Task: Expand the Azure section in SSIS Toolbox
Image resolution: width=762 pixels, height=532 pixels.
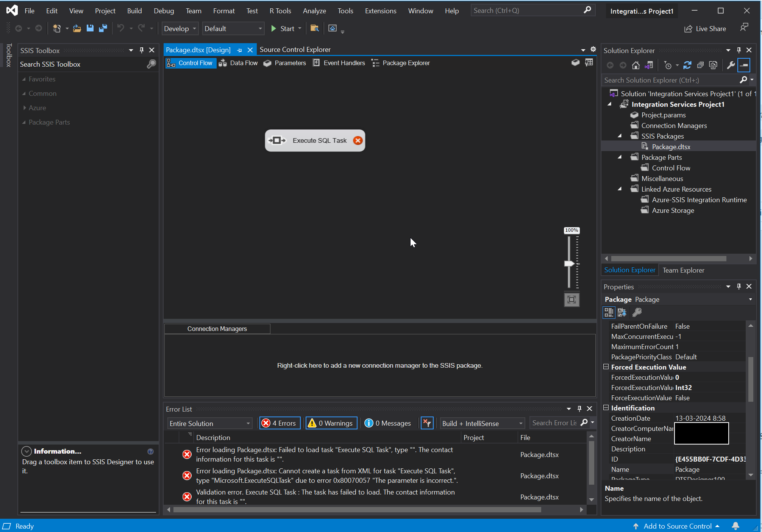Action: pos(25,108)
